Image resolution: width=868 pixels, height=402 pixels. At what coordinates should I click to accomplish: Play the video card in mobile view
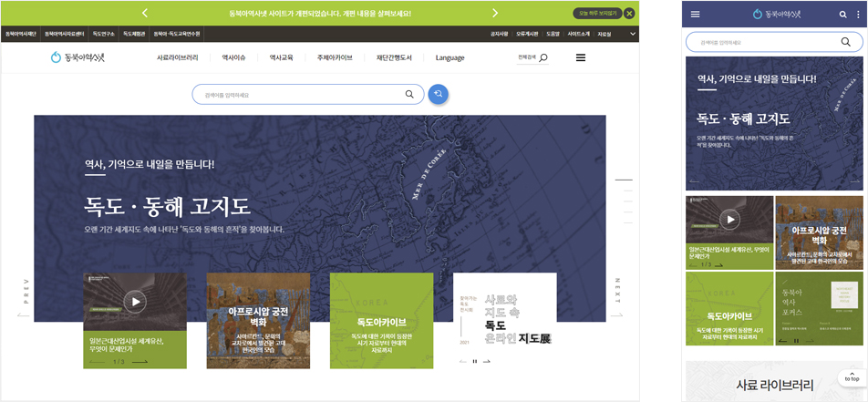[729, 220]
